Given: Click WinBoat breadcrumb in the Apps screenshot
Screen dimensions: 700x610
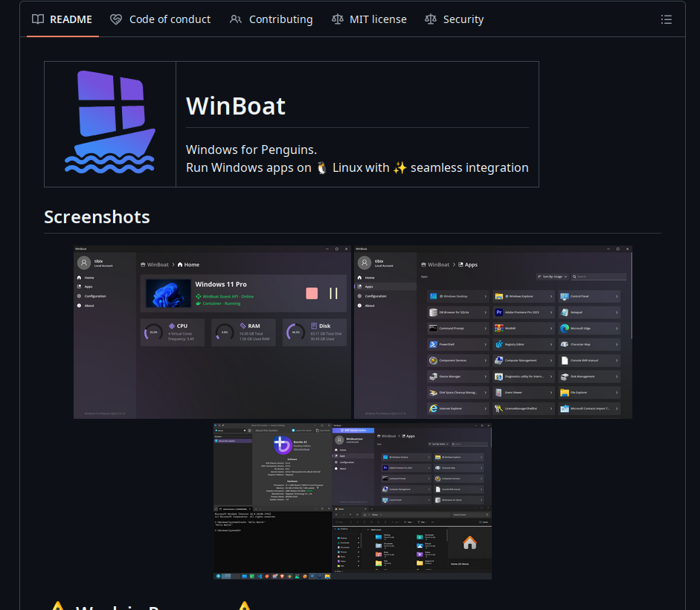Looking at the screenshot, I should (x=435, y=265).
